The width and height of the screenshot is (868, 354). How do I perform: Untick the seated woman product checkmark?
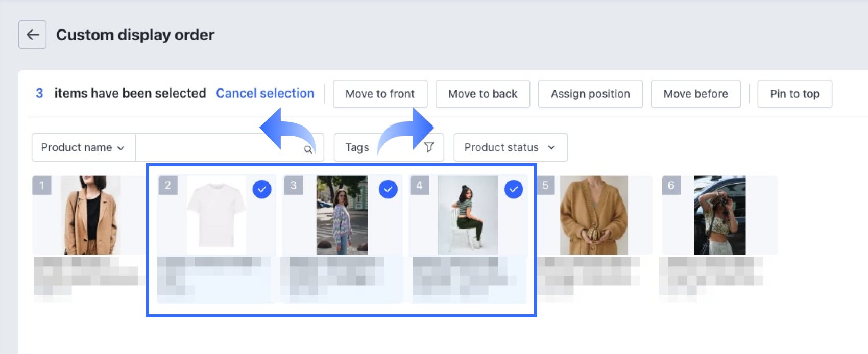(x=514, y=189)
